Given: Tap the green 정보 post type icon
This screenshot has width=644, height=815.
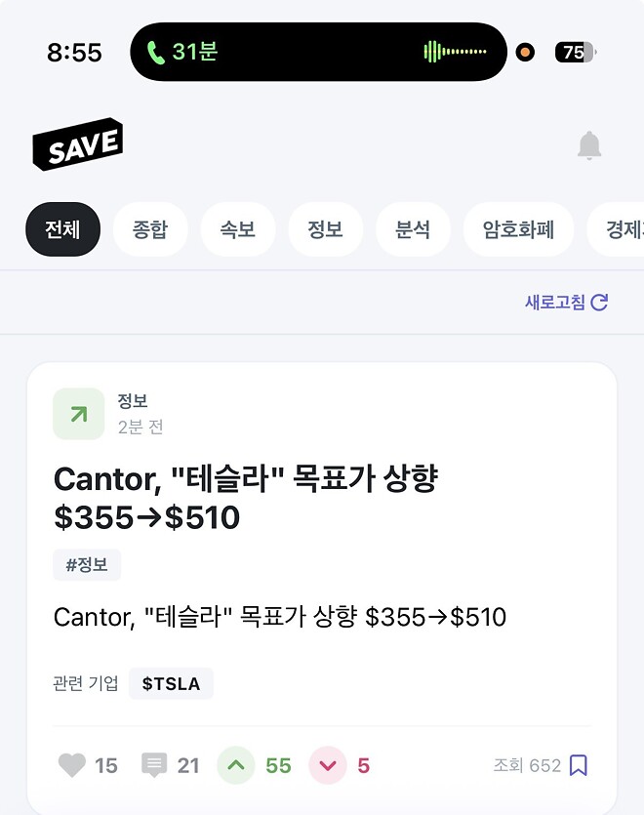Looking at the screenshot, I should coord(77,413).
